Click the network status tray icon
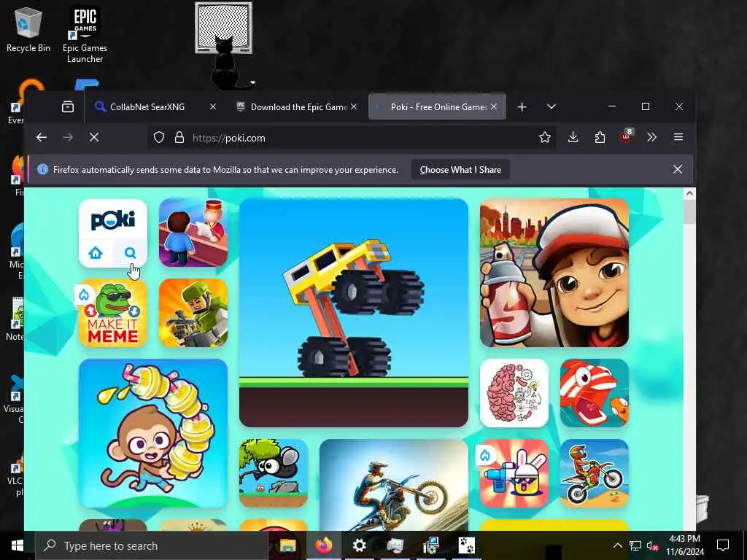Screen dimensions: 747x560 tap(635, 545)
